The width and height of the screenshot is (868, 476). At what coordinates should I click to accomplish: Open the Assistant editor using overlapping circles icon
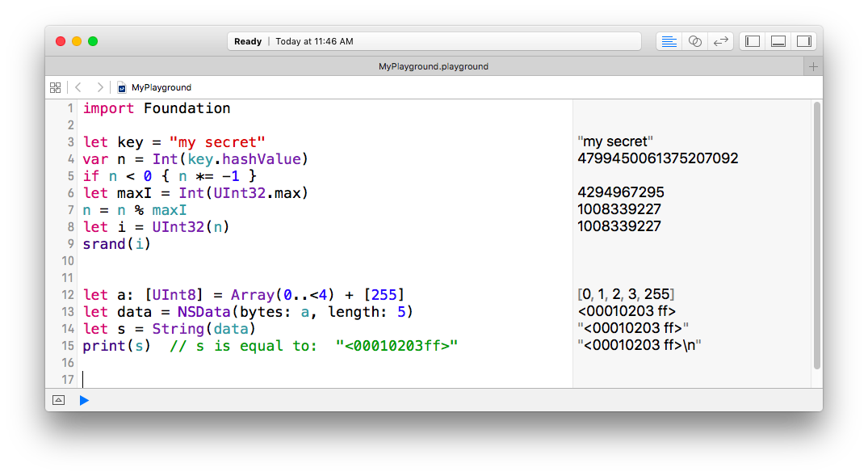[694, 40]
